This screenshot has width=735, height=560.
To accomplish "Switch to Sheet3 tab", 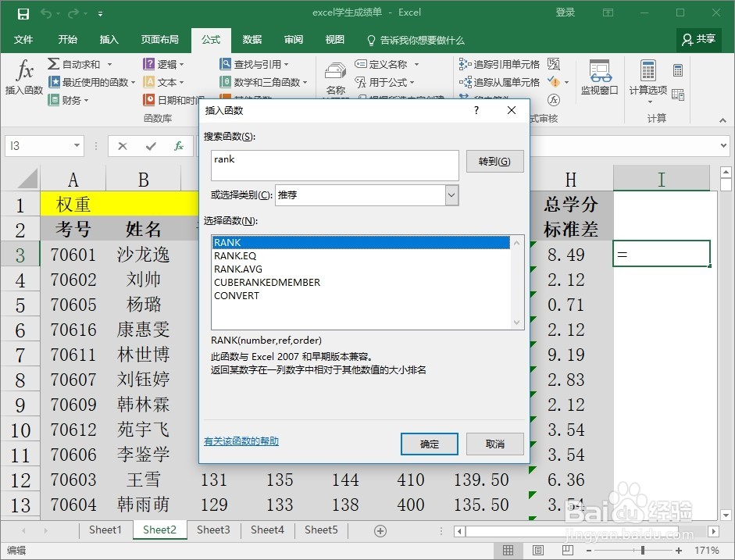I will pos(213,530).
